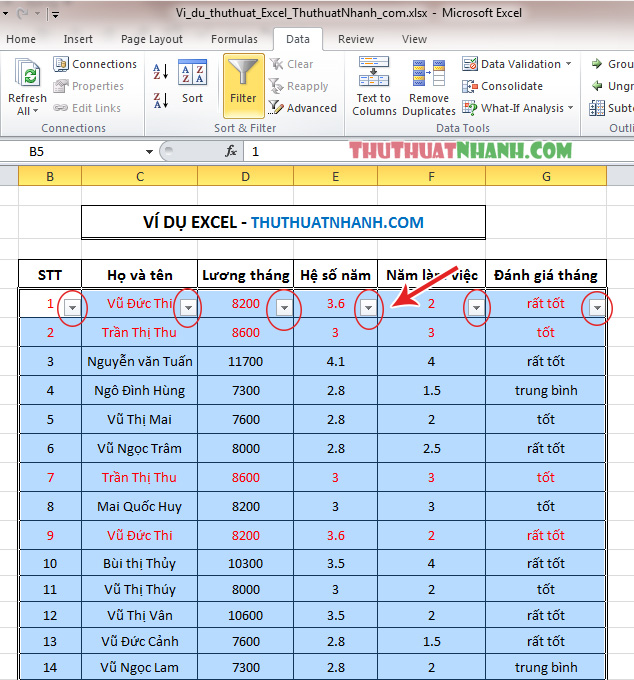Click the Ungroup outline icon

[x=598, y=86]
